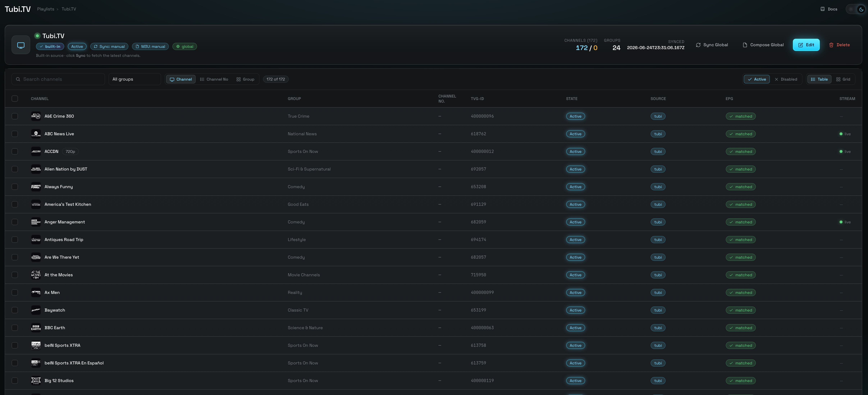Delete the Tubi.TV playlist
Viewport: 868px width, 395px height.
(x=839, y=45)
